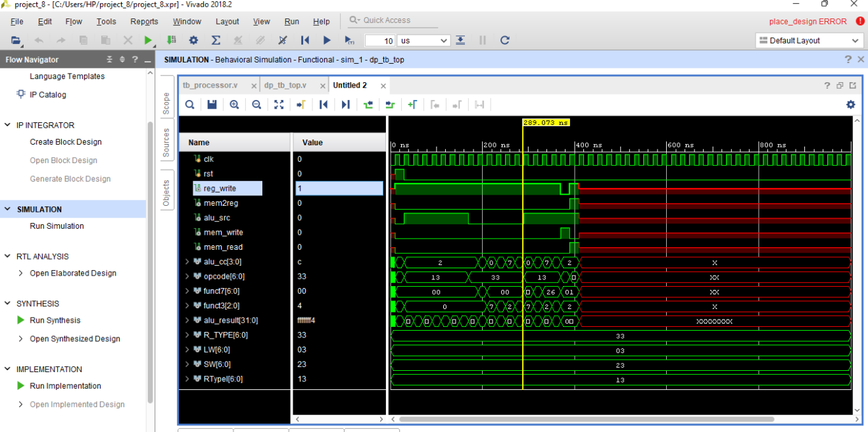The image size is (868, 432).
Task: Click the Settings gear on the main toolbar
Action: pos(193,40)
